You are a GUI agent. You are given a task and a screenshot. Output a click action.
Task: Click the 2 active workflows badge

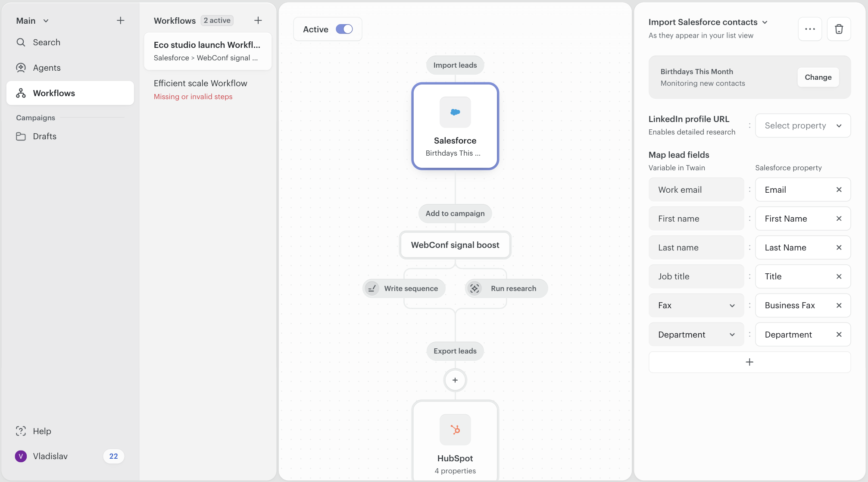click(x=217, y=20)
